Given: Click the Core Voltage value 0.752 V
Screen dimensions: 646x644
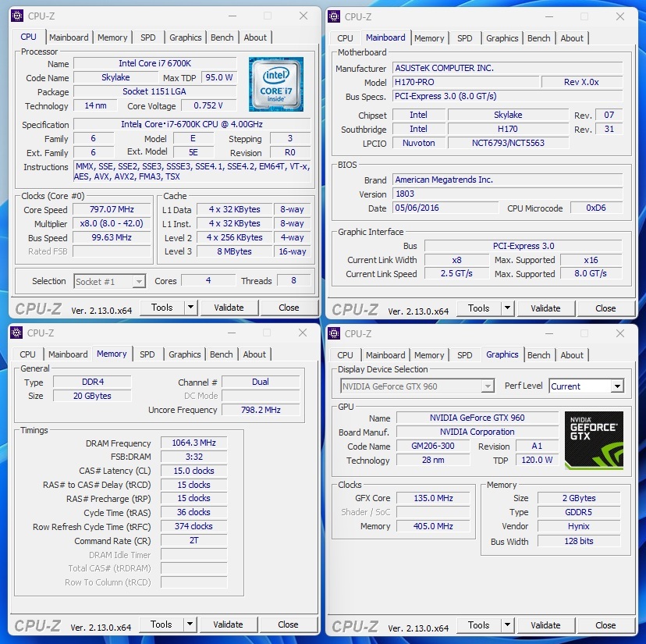Looking at the screenshot, I should pos(208,105).
